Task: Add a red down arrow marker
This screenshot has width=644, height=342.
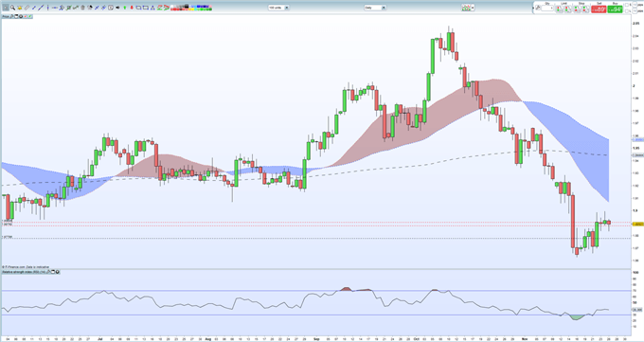Action: [132, 8]
